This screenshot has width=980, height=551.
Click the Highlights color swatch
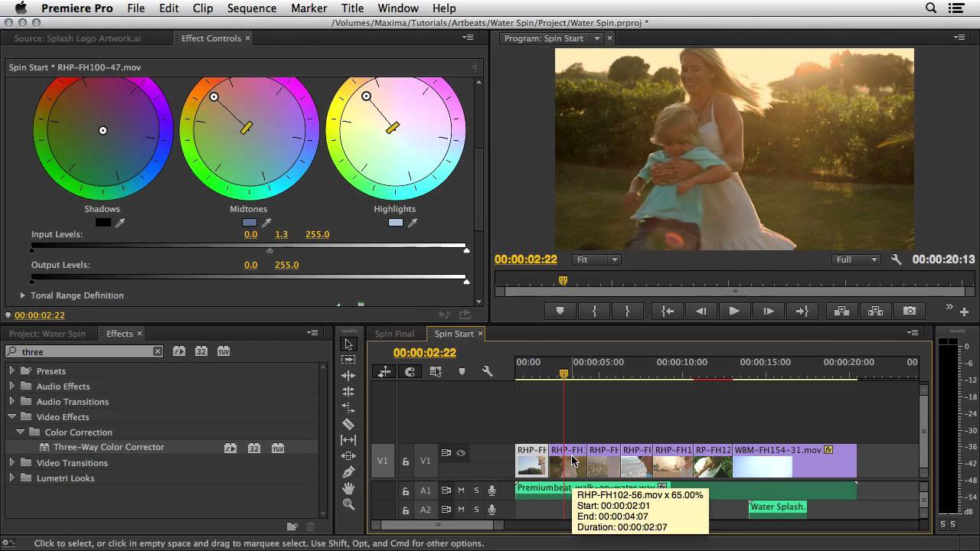[x=395, y=223]
